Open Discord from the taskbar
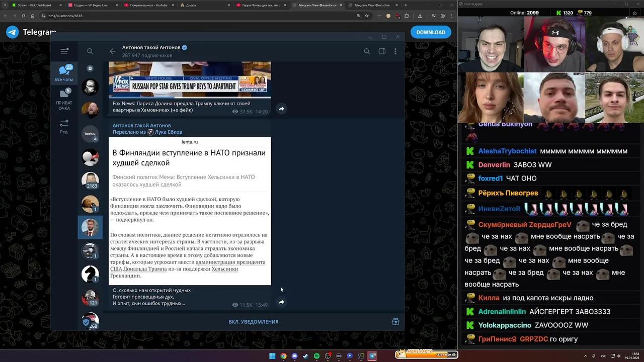The image size is (644, 362). click(x=294, y=356)
